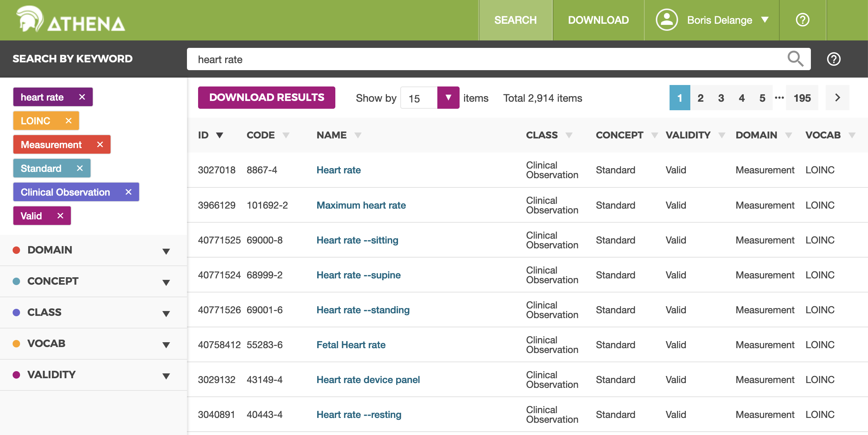The image size is (868, 435).
Task: Open the help icon in top navigation
Action: [x=802, y=20]
